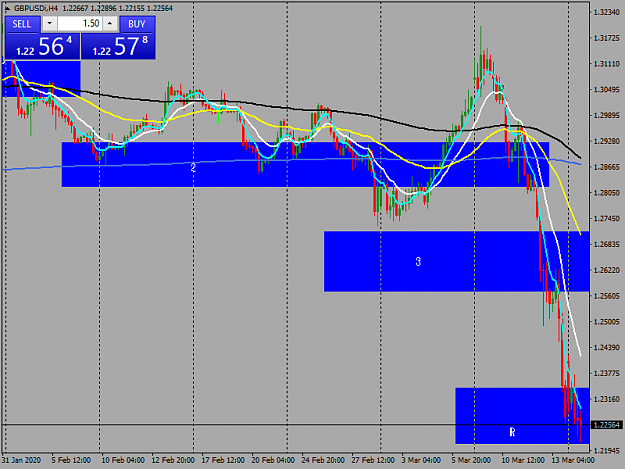Select the blue zone labeled 2
625x469 pixels.
(305, 165)
